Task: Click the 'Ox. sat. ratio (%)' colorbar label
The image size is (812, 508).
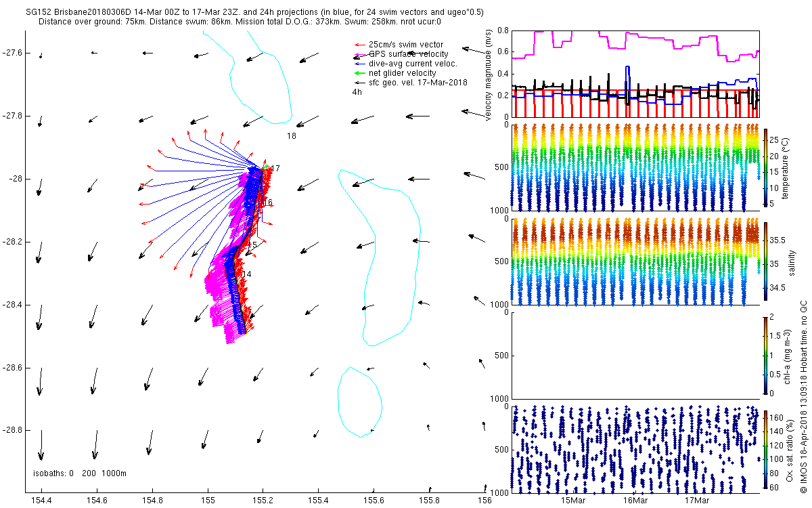Action: pos(792,450)
